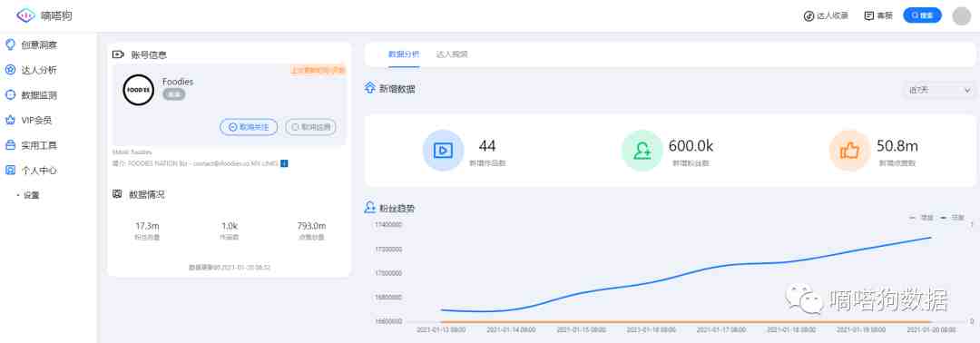
Task: Click the grey tag under Foodies name
Action: 173,94
